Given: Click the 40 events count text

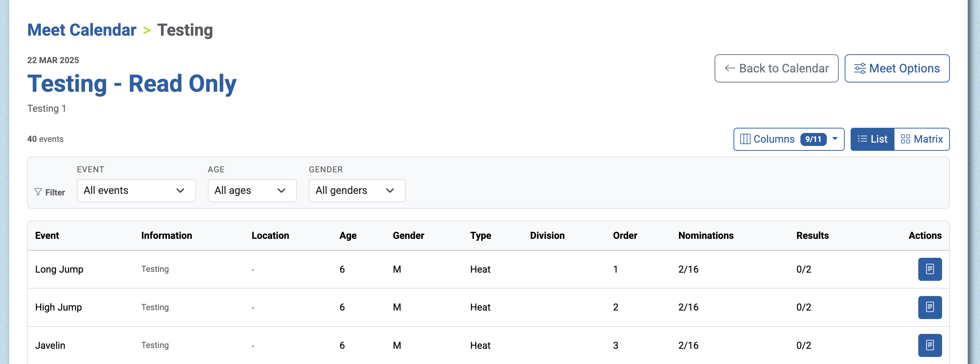Looking at the screenshot, I should click(x=45, y=139).
